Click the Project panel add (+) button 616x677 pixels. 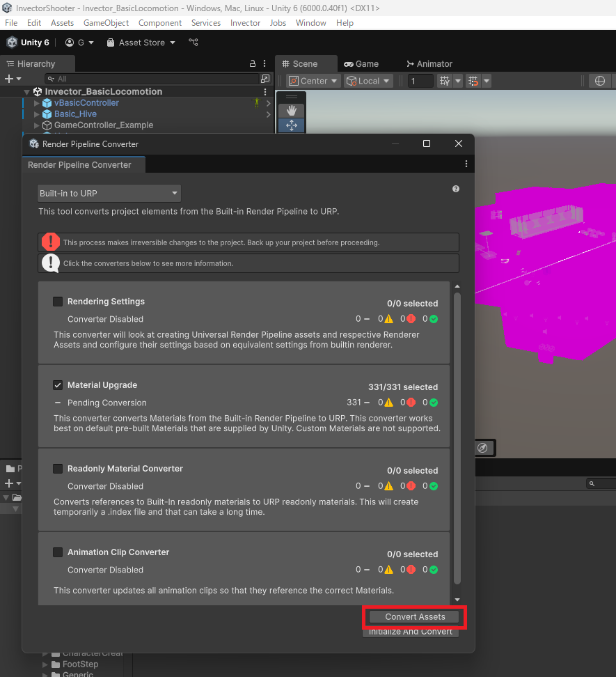[x=13, y=483]
